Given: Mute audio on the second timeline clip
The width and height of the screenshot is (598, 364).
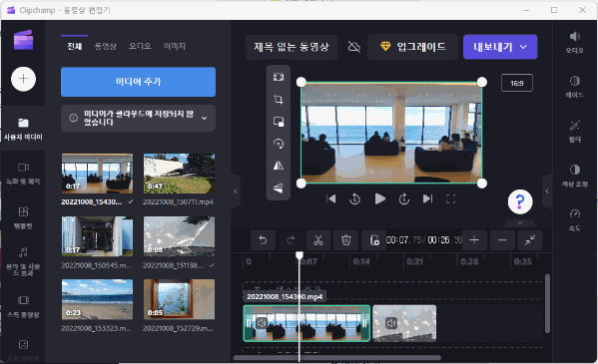Looking at the screenshot, I should (x=391, y=323).
